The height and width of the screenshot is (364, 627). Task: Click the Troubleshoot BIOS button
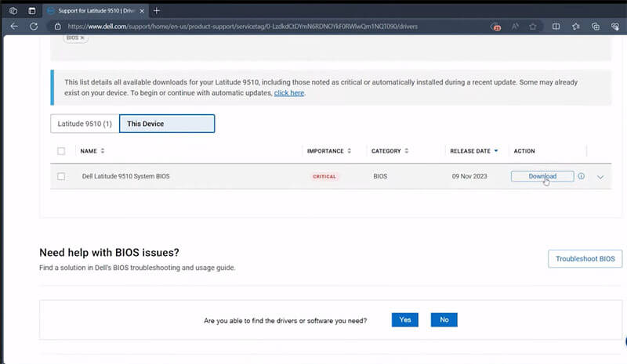coord(585,259)
